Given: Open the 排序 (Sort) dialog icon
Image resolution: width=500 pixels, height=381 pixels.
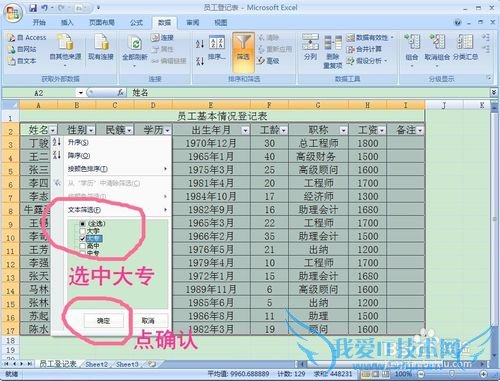Looking at the screenshot, I should pyautogui.click(x=217, y=48).
